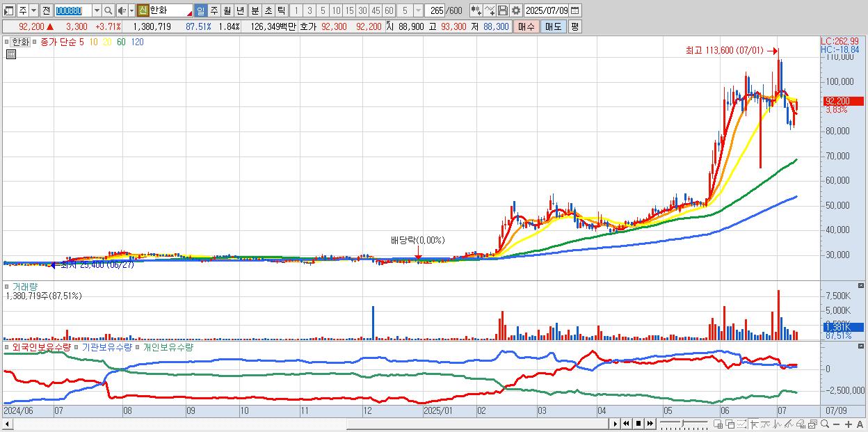The width and height of the screenshot is (868, 432).
Task: Select the 틱 tick chart period
Action: click(x=281, y=11)
